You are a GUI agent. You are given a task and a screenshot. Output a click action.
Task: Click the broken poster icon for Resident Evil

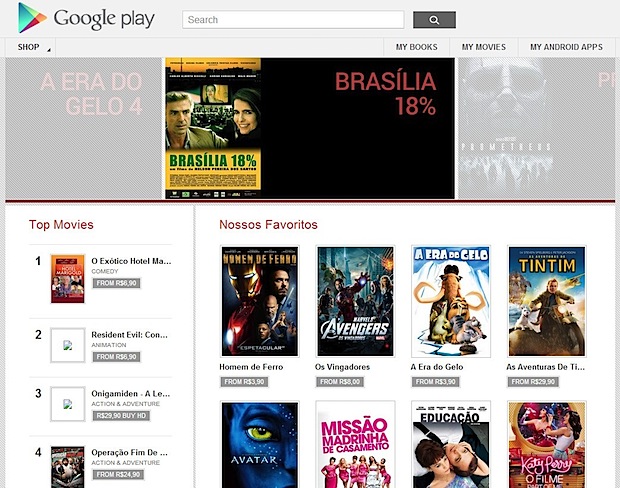[67, 345]
